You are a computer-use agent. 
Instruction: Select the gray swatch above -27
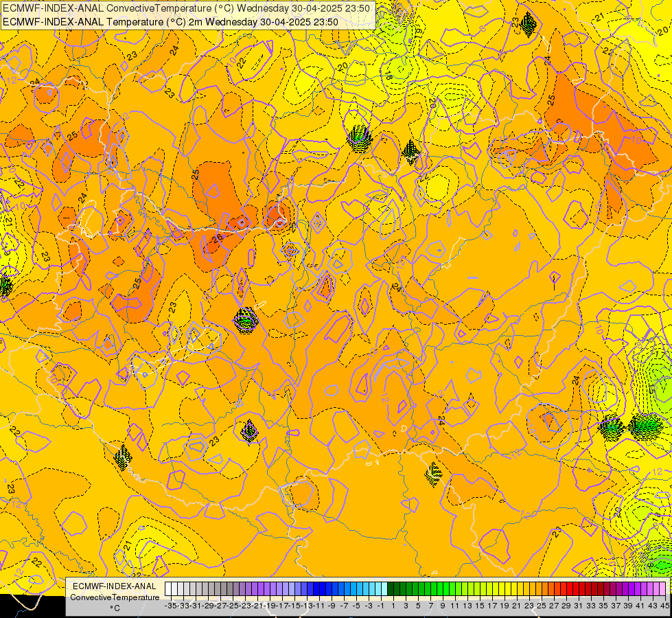point(218,589)
